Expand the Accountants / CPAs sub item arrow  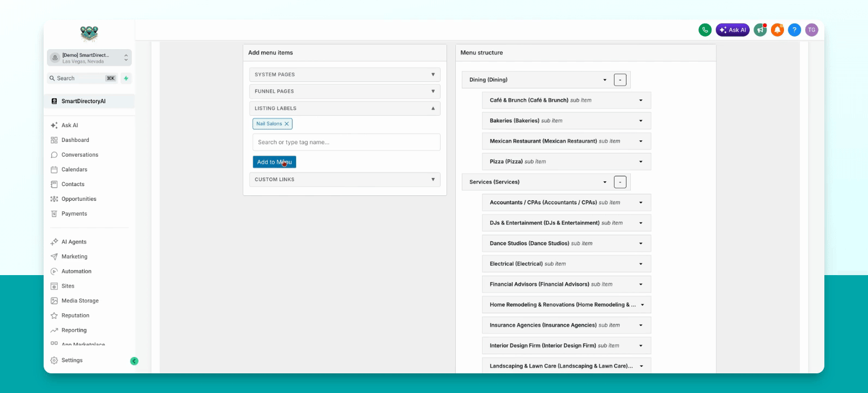[641, 203]
